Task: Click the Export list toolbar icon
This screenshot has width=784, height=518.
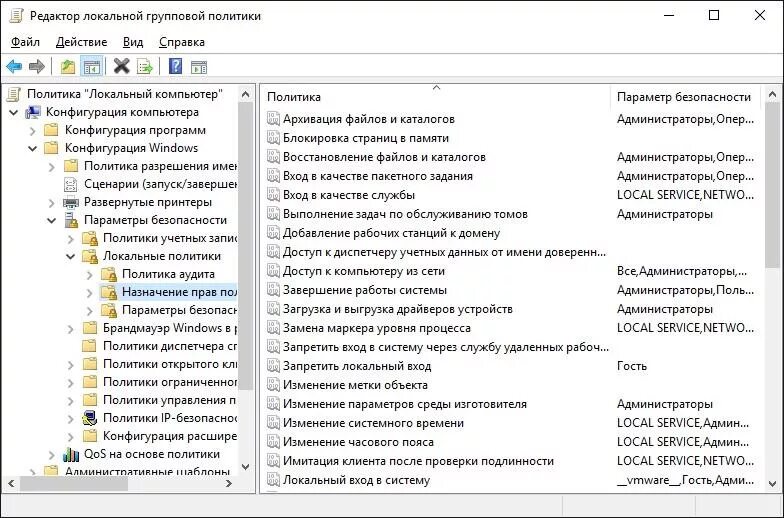Action: click(145, 67)
